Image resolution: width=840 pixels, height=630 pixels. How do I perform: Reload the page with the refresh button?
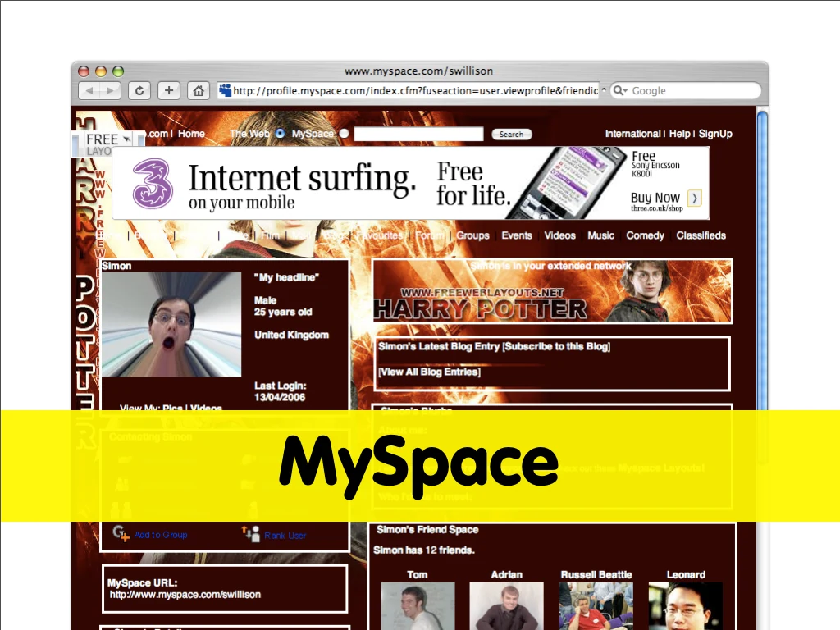pyautogui.click(x=139, y=90)
